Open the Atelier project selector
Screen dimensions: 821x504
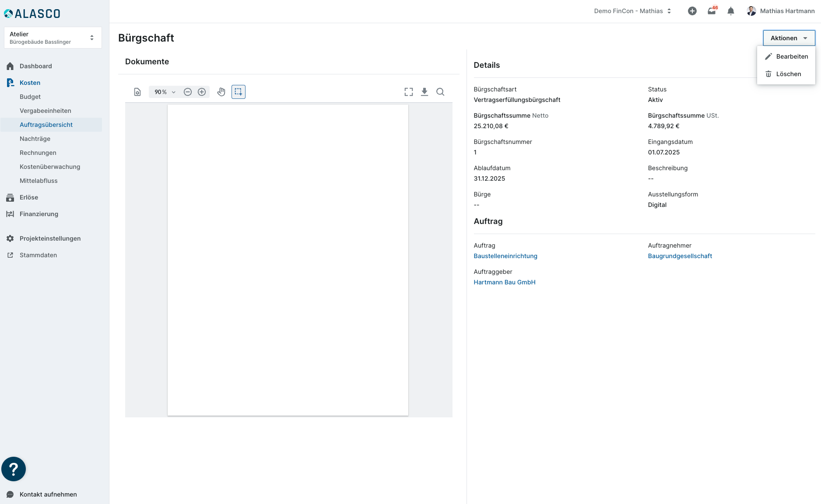(53, 38)
